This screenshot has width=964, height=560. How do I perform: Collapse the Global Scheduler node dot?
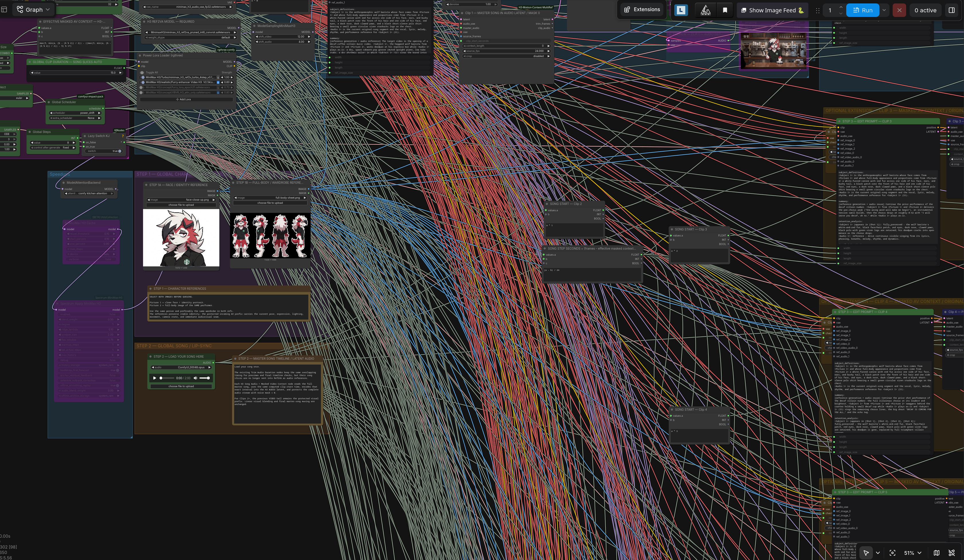point(49,102)
